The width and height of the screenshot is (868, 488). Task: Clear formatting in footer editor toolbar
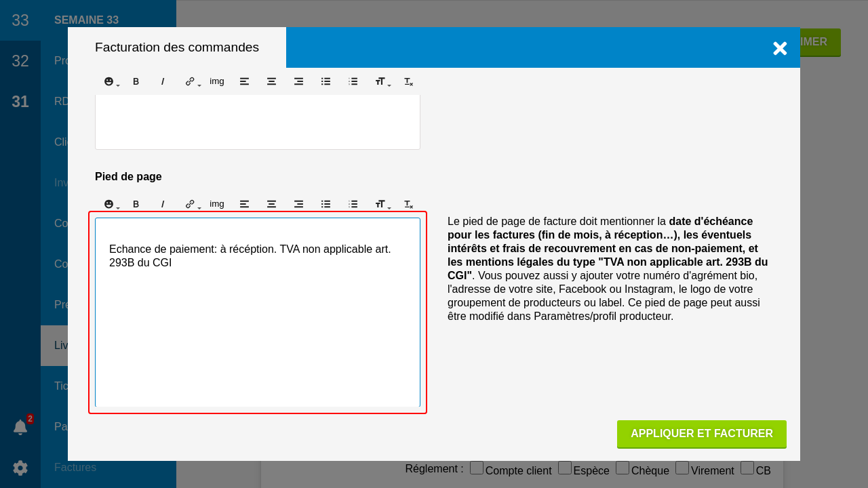coord(408,204)
